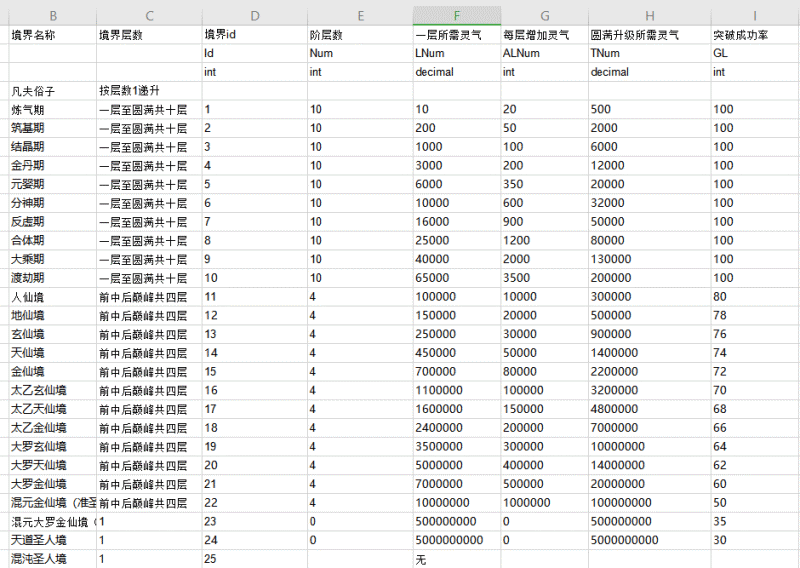Select the '金仙境' cell
Viewport: 800px width, 568px height.
53,372
